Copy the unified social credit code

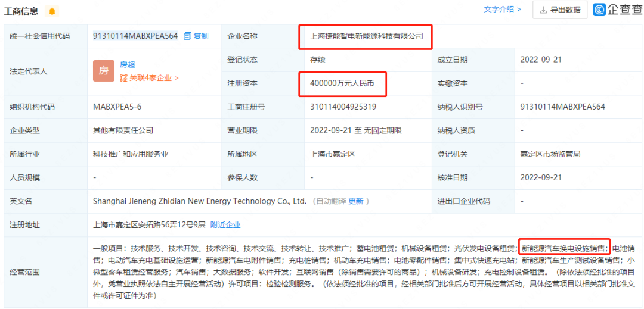point(196,36)
